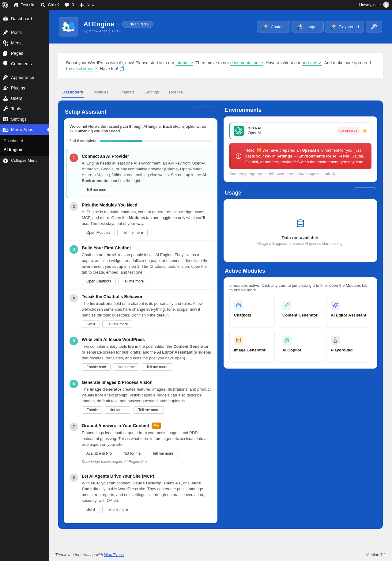The image size is (392, 561).
Task: Click the AI Engine cat logo in the header
Action: point(69,27)
